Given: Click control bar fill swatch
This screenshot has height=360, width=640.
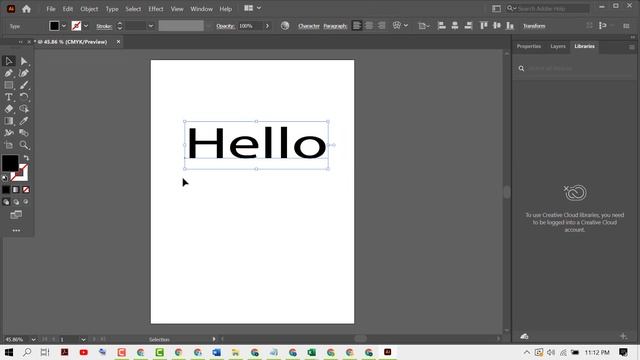Looking at the screenshot, I should pyautogui.click(x=54, y=26).
